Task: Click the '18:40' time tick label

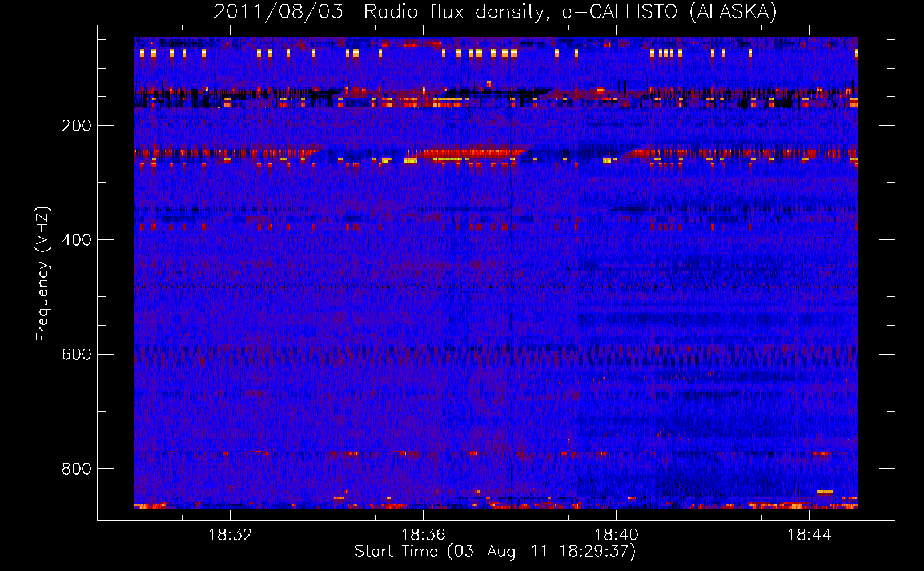Action: 616,534
